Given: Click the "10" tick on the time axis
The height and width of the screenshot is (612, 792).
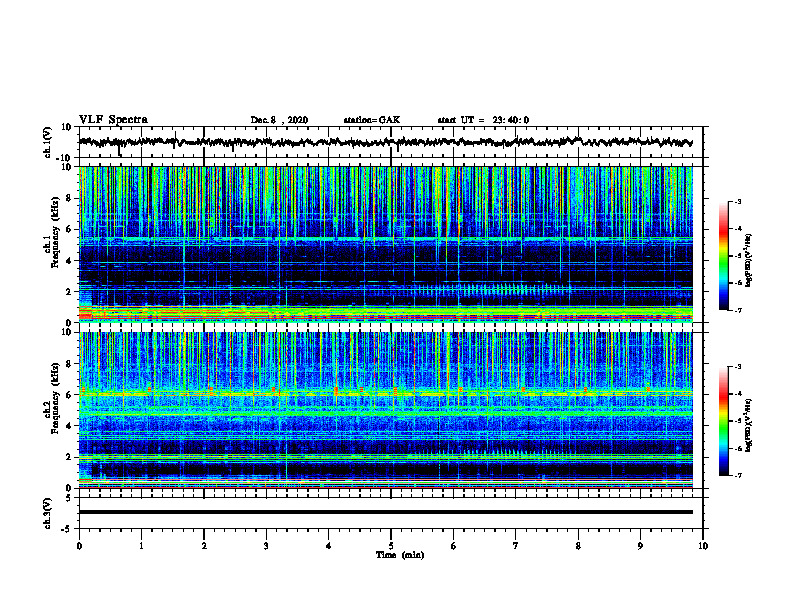Looking at the screenshot, I should (703, 546).
